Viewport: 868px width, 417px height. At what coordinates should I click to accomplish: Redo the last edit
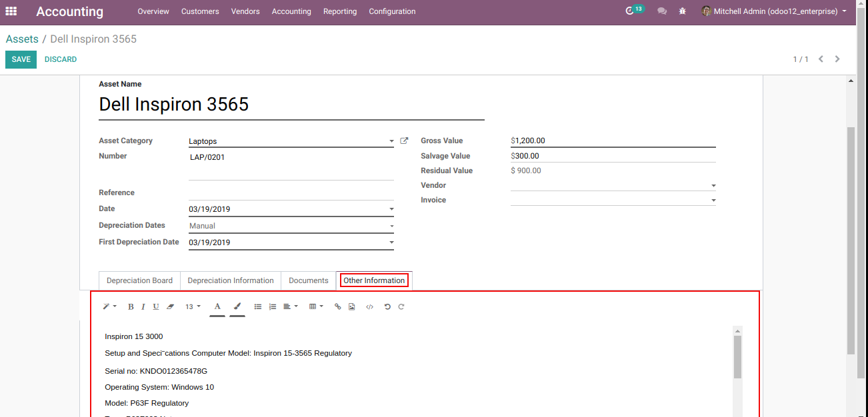401,306
